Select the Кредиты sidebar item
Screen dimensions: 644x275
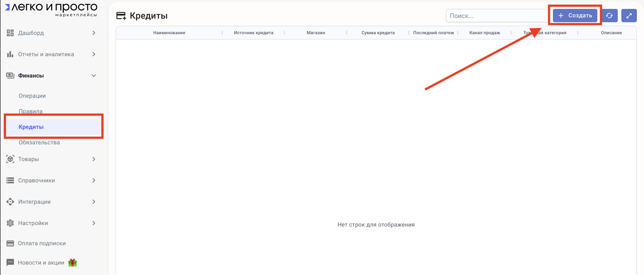pyautogui.click(x=31, y=127)
